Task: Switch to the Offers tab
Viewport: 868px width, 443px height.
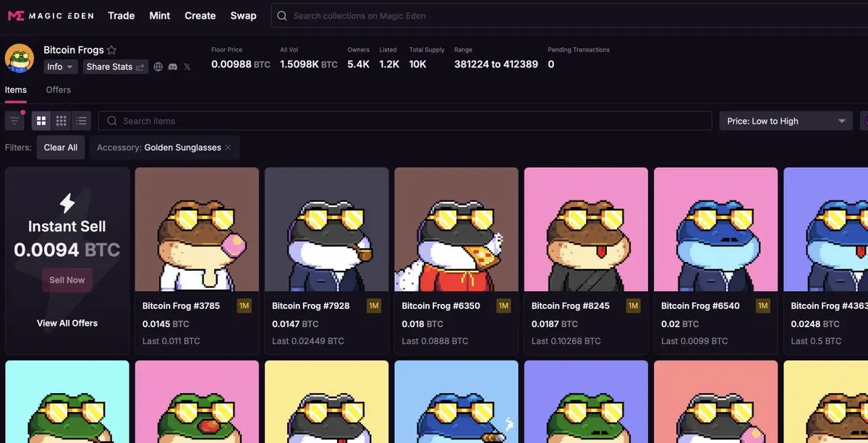Action: click(x=59, y=90)
